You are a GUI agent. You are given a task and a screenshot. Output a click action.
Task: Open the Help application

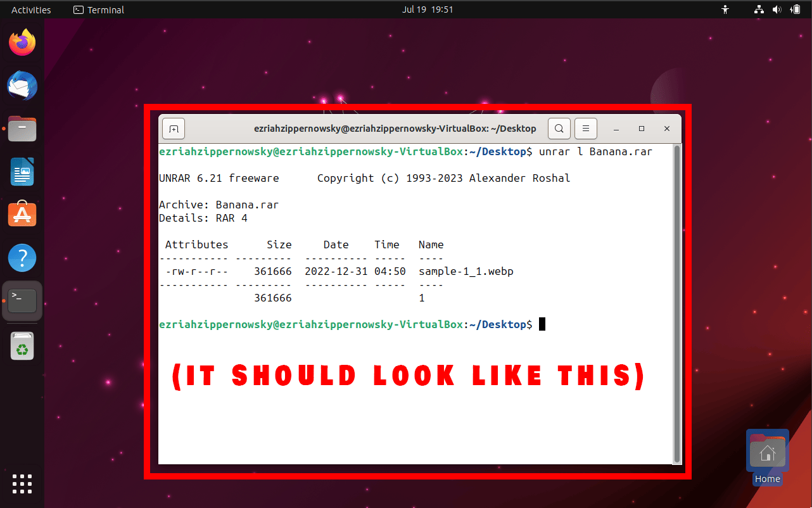click(x=22, y=258)
